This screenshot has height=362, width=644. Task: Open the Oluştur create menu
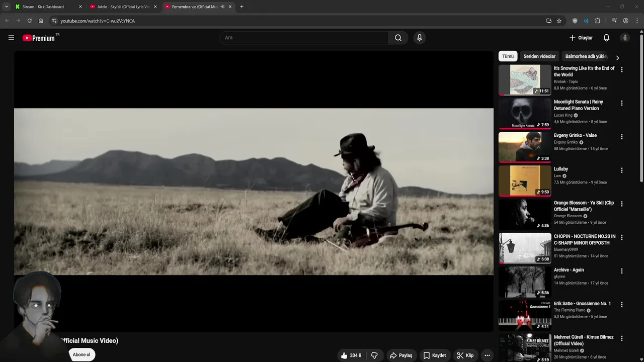coord(581,38)
